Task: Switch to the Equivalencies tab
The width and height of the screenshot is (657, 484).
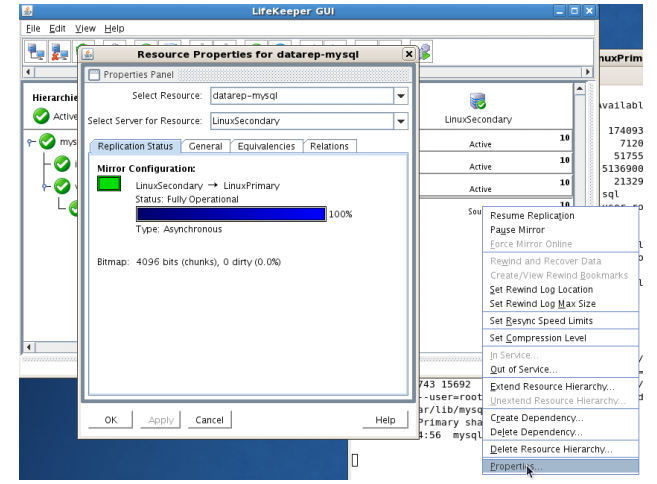Action: [266, 146]
